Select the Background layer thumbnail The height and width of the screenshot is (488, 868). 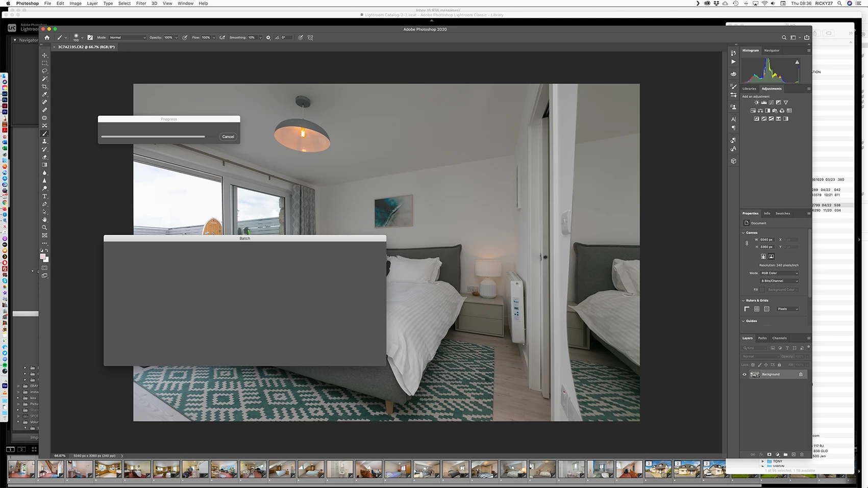pyautogui.click(x=755, y=374)
